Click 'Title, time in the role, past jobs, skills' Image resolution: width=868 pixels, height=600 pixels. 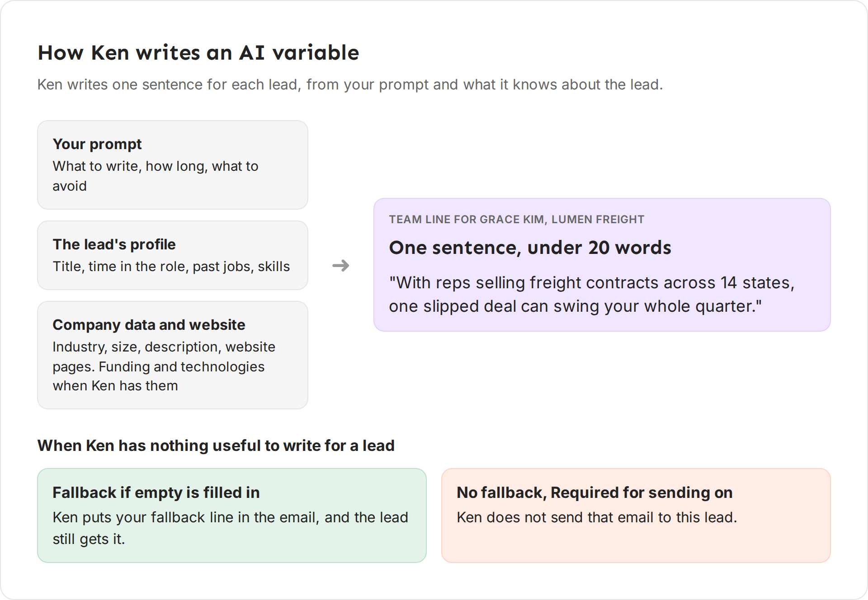pos(171,267)
